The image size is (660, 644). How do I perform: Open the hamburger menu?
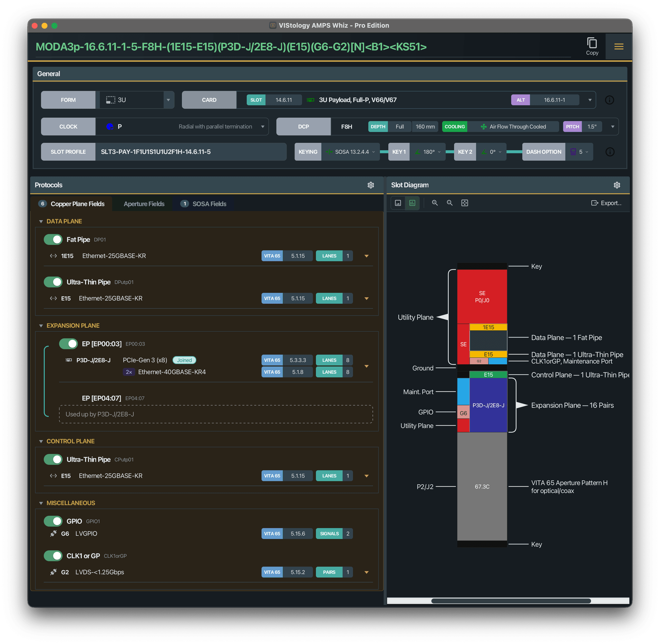click(618, 46)
